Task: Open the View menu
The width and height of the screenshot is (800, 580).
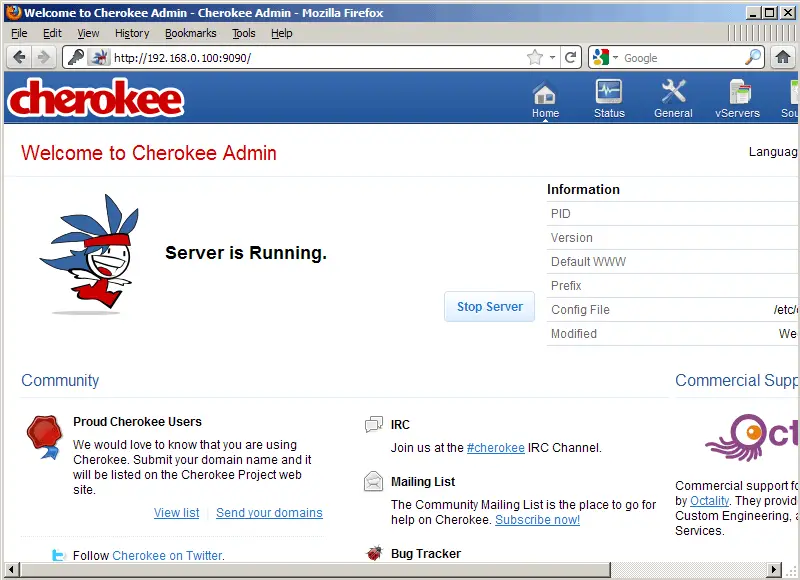Action: [88, 33]
